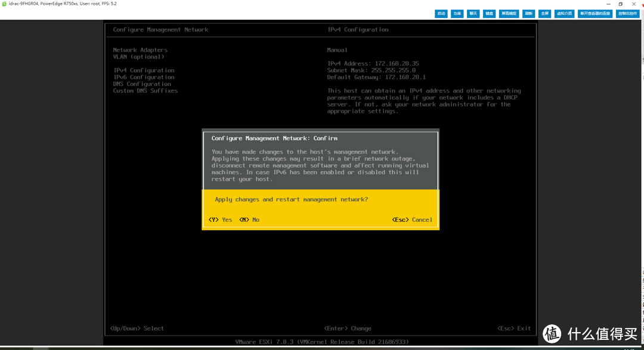Click the <Enter> Change hint

pos(348,329)
